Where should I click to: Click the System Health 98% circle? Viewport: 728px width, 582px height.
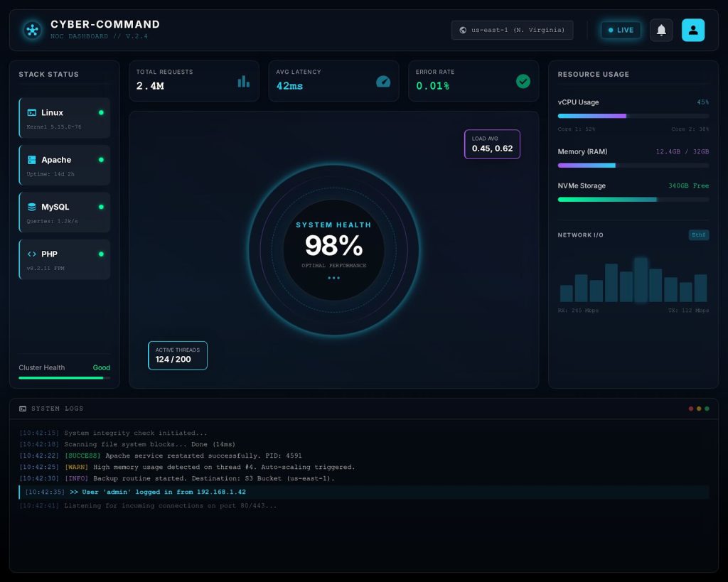(333, 249)
